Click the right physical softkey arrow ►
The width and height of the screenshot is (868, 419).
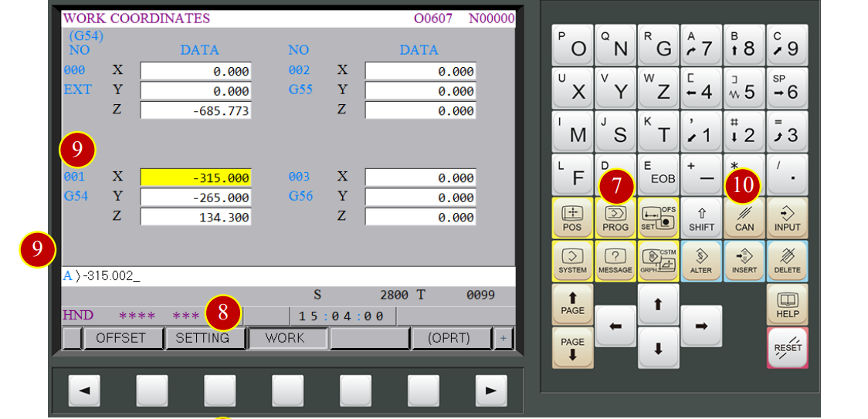pyautogui.click(x=491, y=390)
